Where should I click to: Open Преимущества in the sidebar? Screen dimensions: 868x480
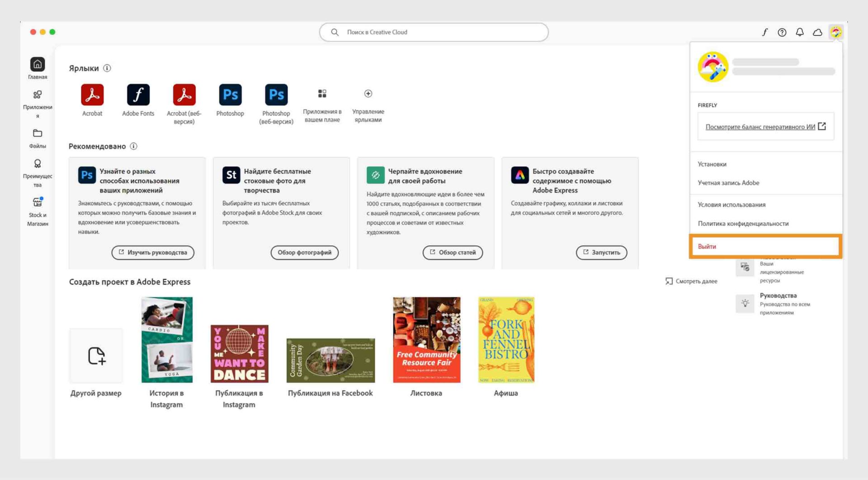(x=38, y=167)
